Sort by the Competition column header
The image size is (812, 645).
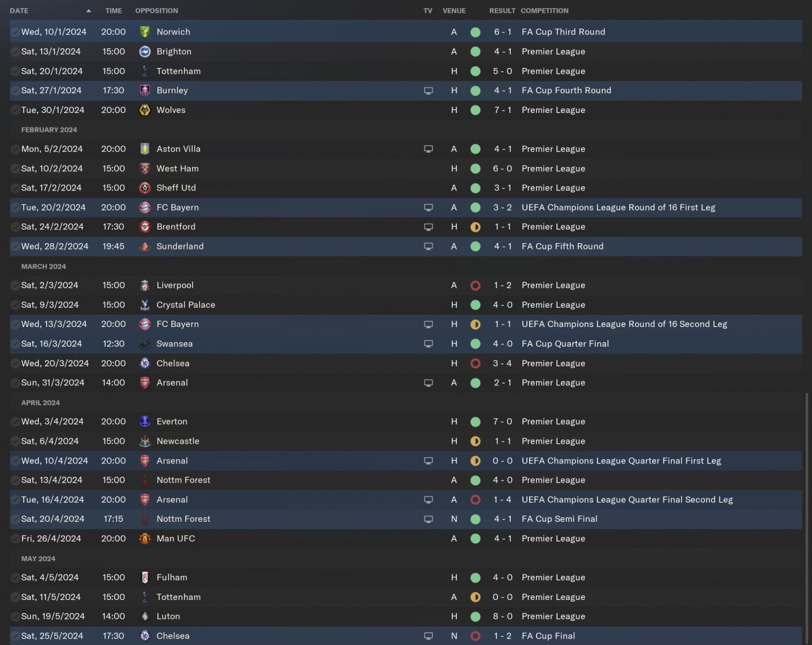coord(544,11)
